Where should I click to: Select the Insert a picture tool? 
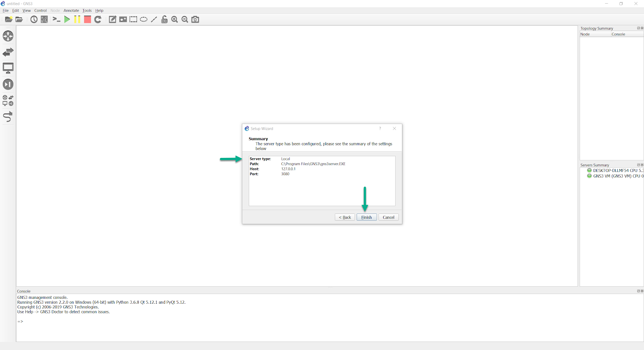(123, 19)
